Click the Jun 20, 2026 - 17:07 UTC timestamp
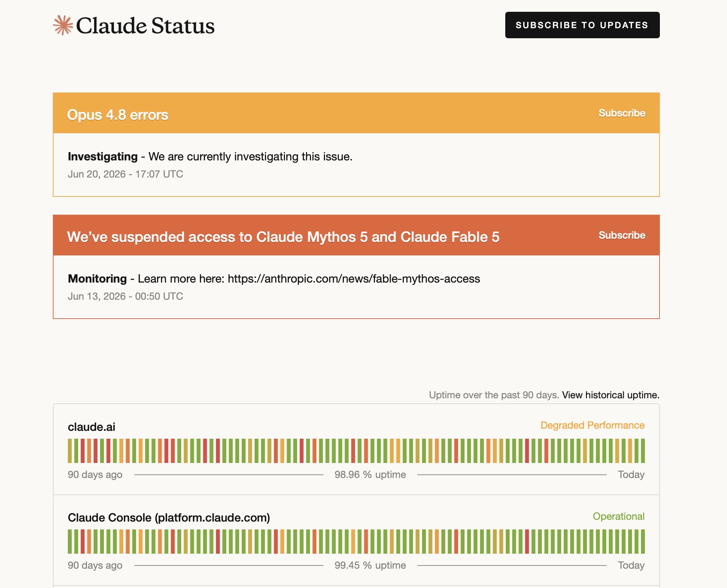Image resolution: width=727 pixels, height=588 pixels. 125,174
